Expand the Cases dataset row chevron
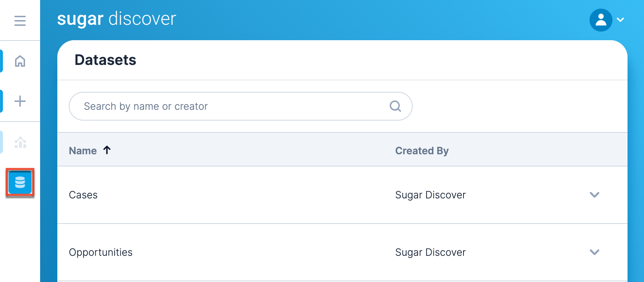This screenshot has width=644, height=282. tap(594, 195)
